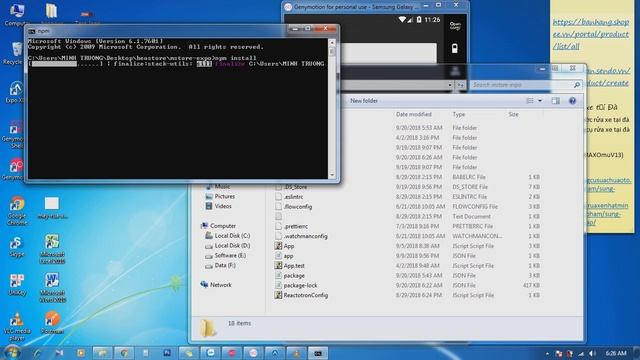Click command prompt scrollbar up arrow
Image resolution: width=640 pixels, height=360 pixels.
[332, 42]
